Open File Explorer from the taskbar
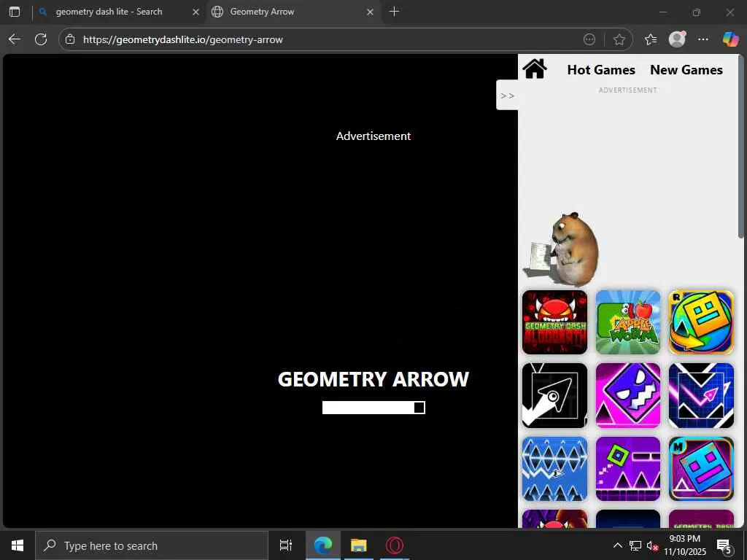747x560 pixels. click(x=358, y=545)
